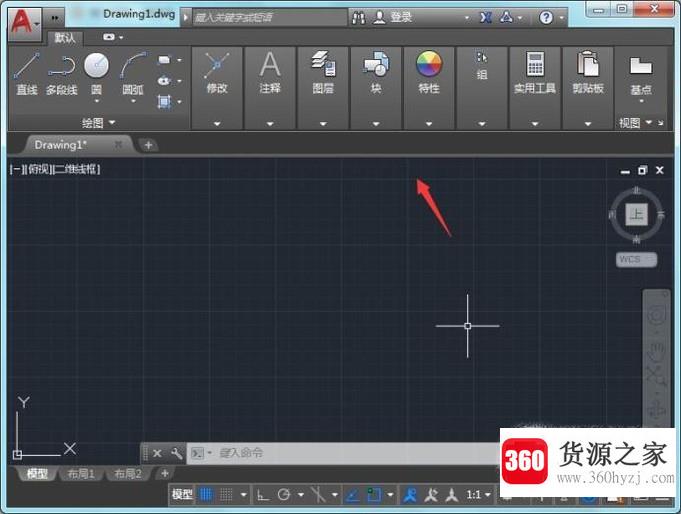Open the Properties (特性) color wheel icon
The height and width of the screenshot is (514, 681).
(429, 63)
